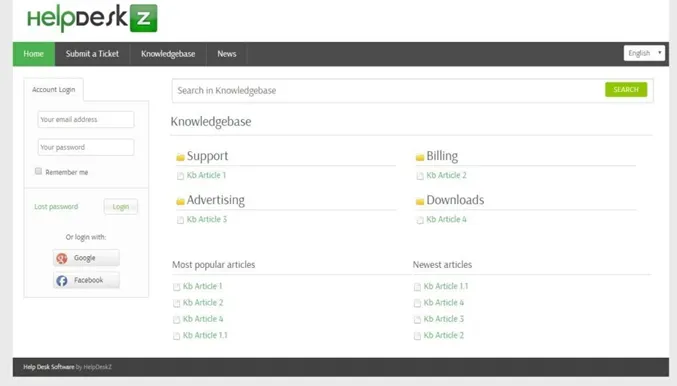Click the Facebook logo icon in login options

62,281
